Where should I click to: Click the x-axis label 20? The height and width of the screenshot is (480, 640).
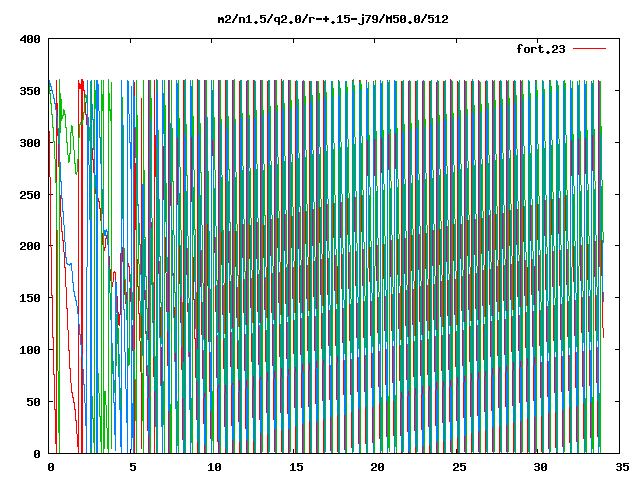point(377,467)
